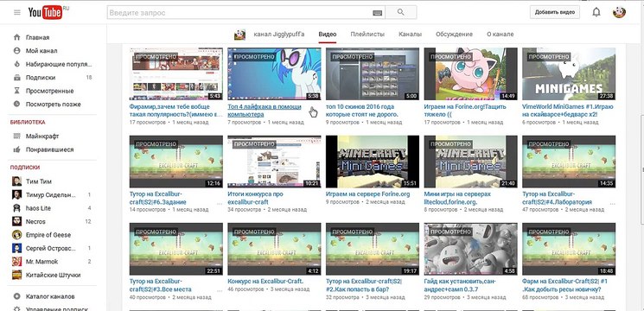Click the Набирающие популярность flame icon
644x311 pixels.
click(16, 64)
